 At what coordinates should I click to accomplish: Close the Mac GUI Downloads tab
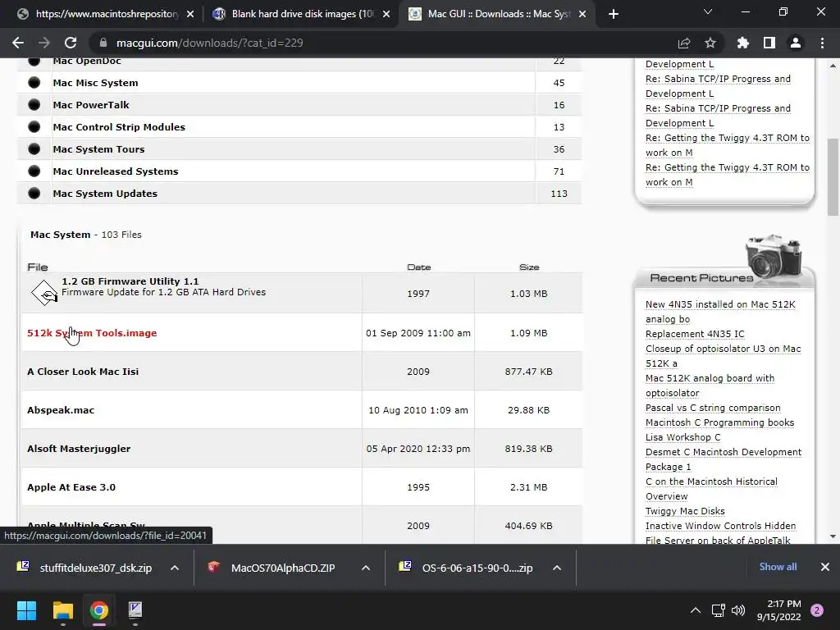point(583,15)
